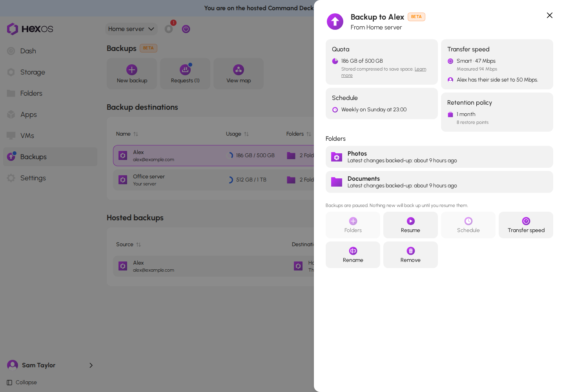Sort destinations by Folders column

click(299, 134)
